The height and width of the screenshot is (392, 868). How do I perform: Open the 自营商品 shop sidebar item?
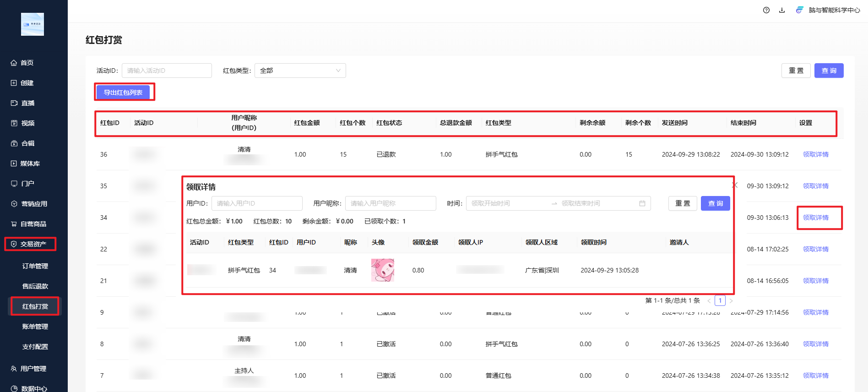[33, 224]
